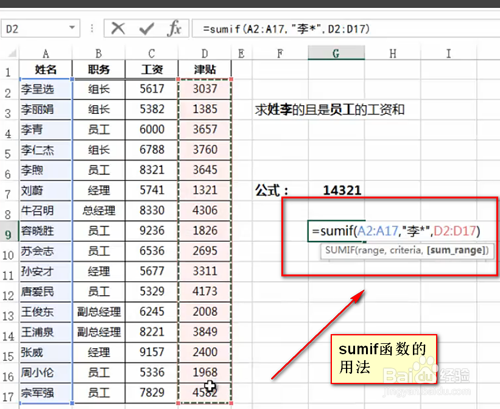Click the 姓名 header cell
This screenshot has height=409, width=500.
tap(46, 70)
